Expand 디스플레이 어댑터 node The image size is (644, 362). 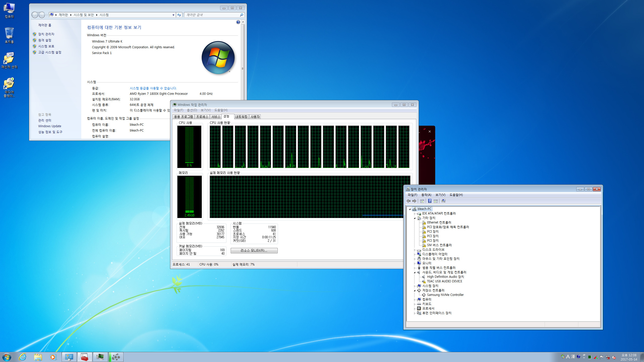click(x=415, y=254)
